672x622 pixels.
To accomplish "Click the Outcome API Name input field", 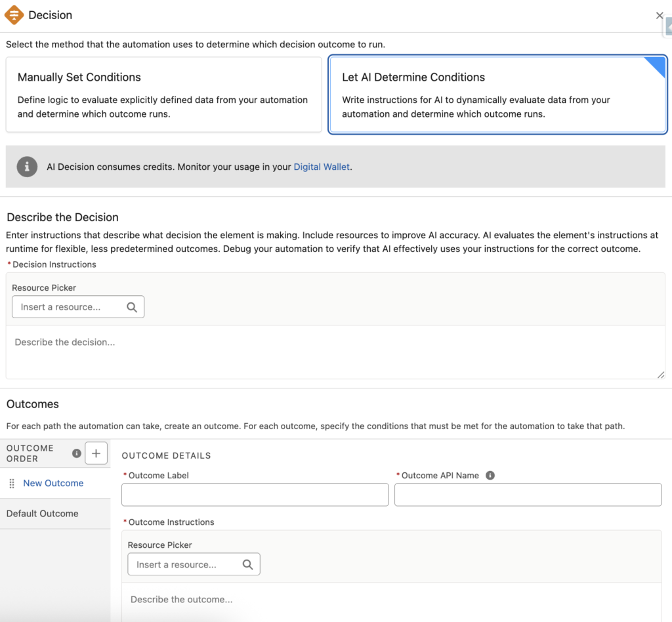I will tap(528, 495).
